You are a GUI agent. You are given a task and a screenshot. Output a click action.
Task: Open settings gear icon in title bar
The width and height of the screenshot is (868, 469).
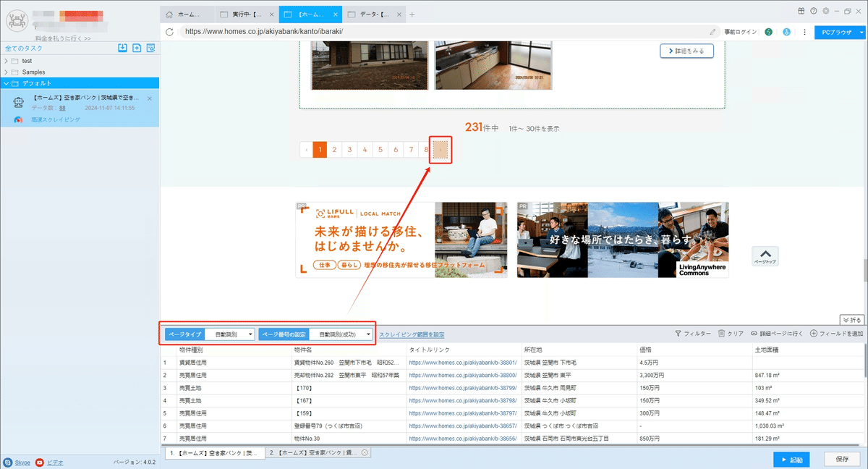(825, 11)
